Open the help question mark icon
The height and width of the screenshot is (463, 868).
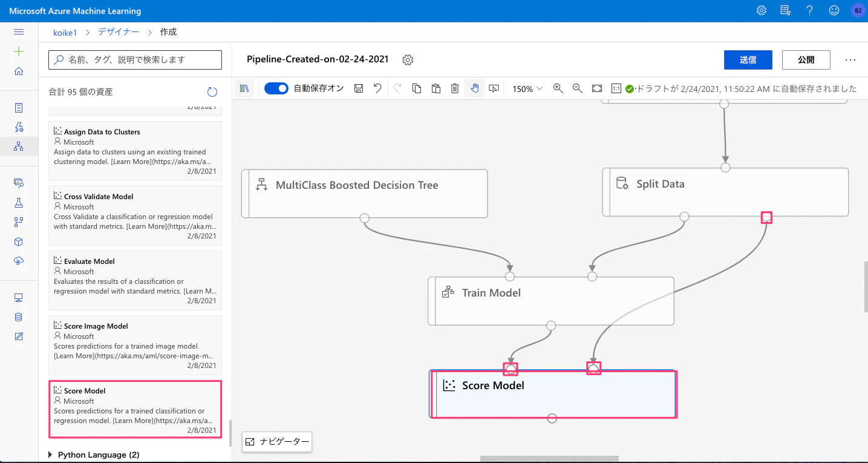tap(810, 11)
